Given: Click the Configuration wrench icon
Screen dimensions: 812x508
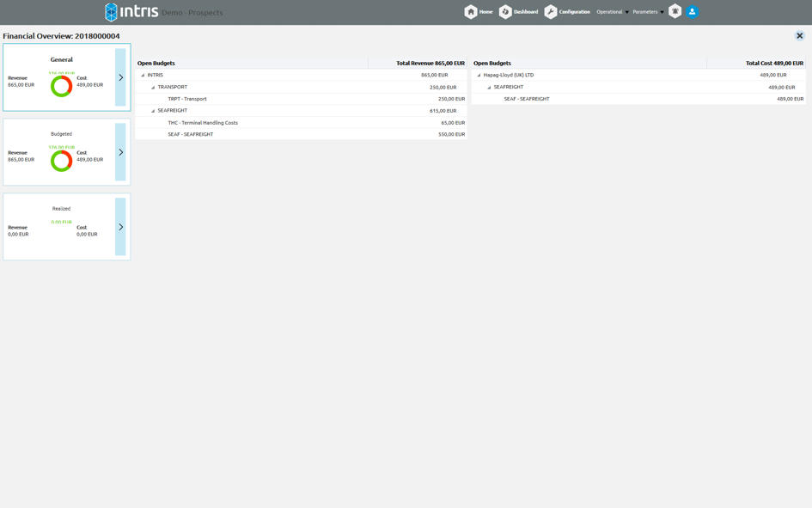Looking at the screenshot, I should (551, 12).
